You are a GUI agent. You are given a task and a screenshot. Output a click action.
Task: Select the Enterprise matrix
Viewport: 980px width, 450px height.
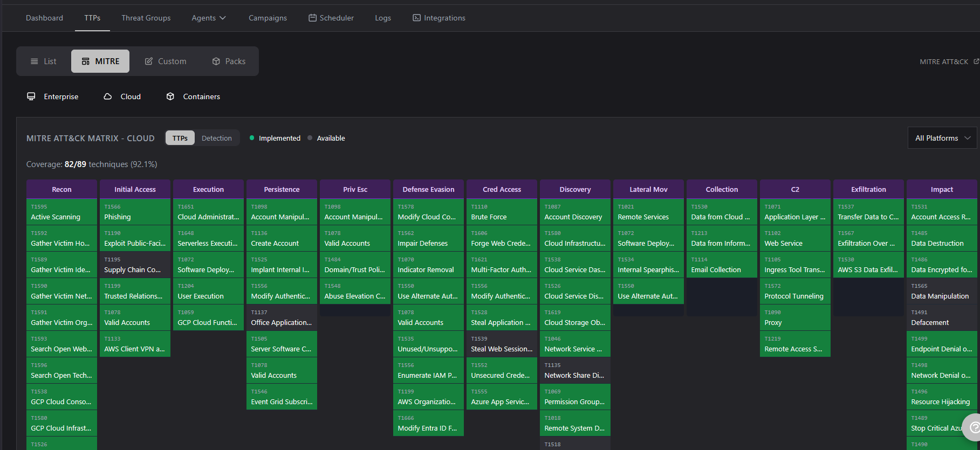coord(53,96)
